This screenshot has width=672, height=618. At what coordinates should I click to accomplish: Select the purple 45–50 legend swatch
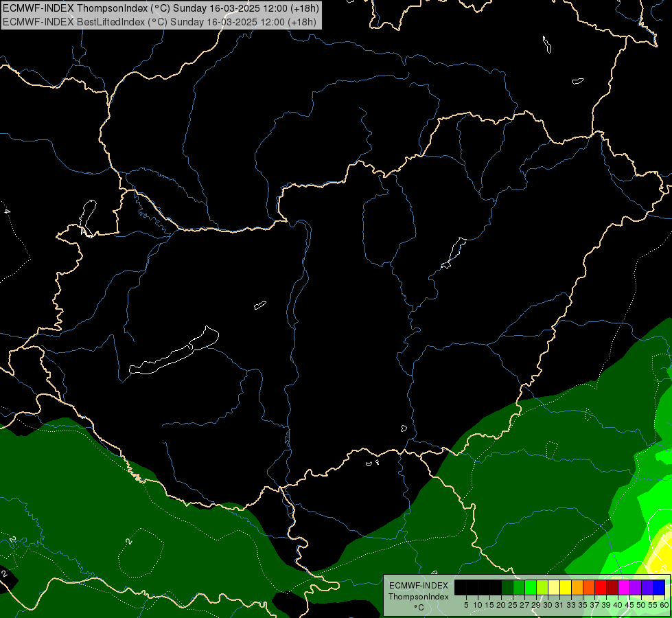636,587
